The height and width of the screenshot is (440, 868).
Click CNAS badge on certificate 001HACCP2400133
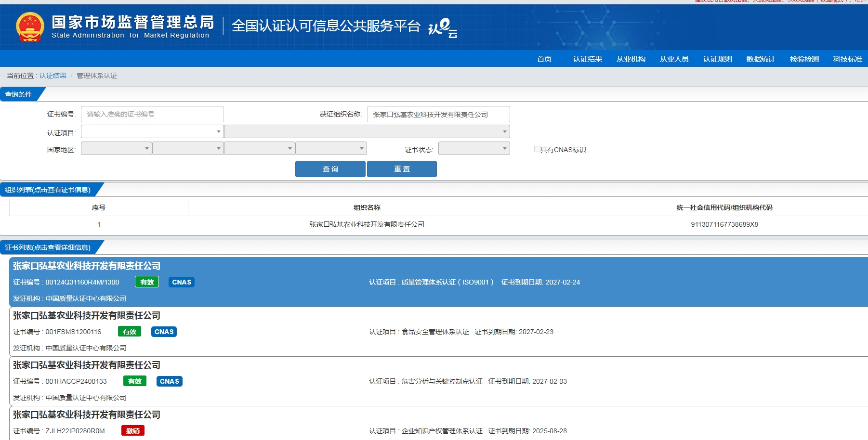click(170, 381)
